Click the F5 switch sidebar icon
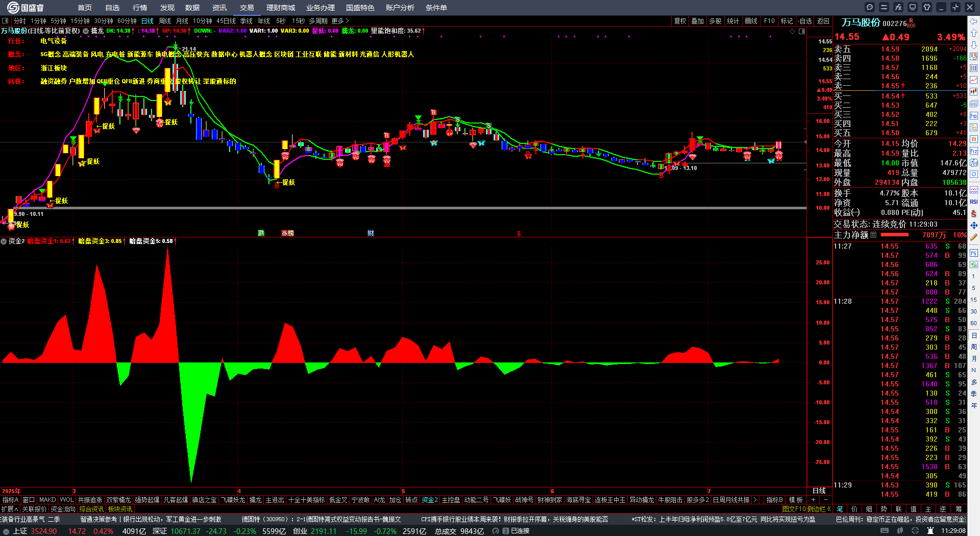Image resolution: width=980 pixels, height=536 pixels. tap(974, 253)
